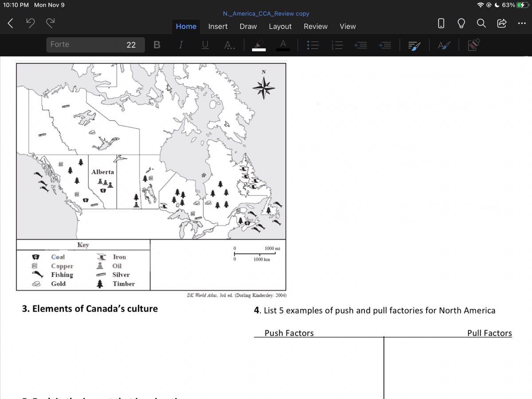Image resolution: width=532 pixels, height=399 pixels.
Task: Share the document
Action: coord(501,23)
